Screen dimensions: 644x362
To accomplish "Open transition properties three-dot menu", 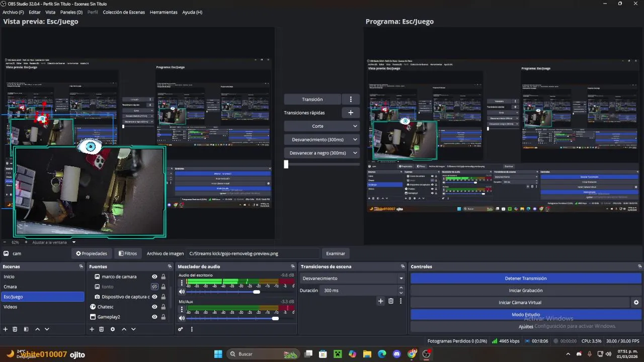I will coord(400,301).
